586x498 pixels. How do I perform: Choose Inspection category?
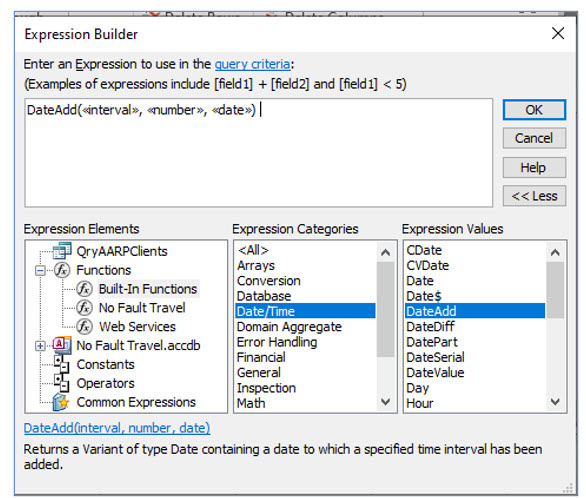tap(305, 388)
